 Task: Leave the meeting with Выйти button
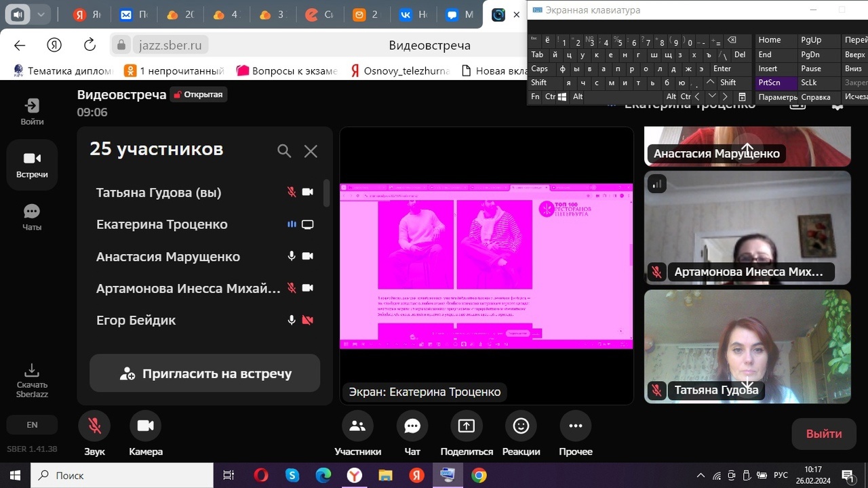coord(824,434)
